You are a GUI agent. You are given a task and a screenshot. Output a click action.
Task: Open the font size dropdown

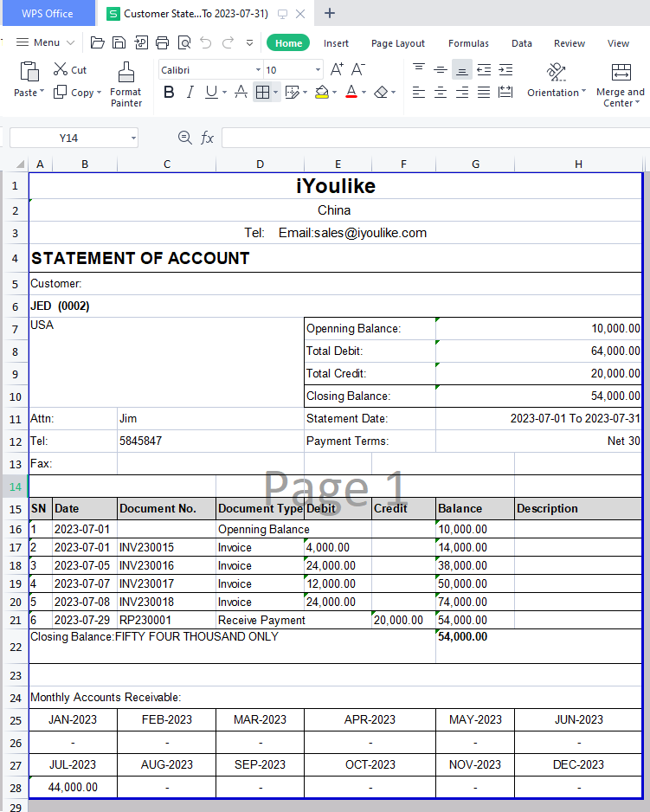click(x=319, y=70)
